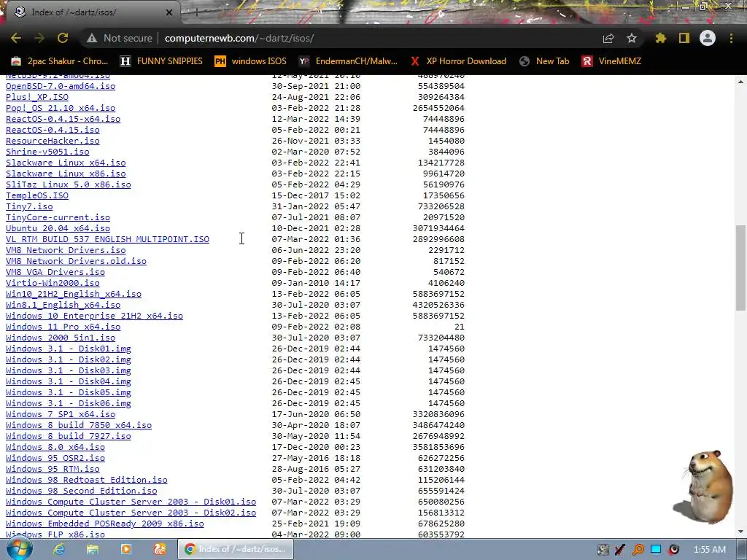Open Virtio-Win2000.iso link
The image size is (747, 560).
(53, 284)
